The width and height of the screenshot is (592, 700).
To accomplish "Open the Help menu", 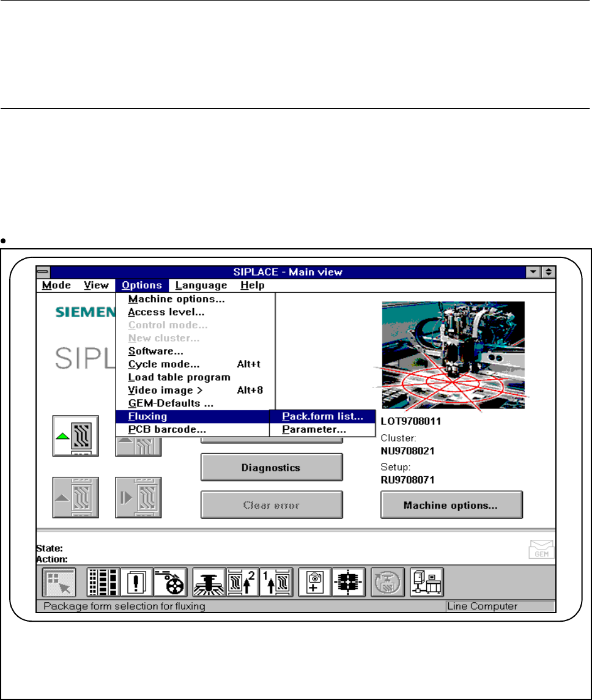I will [x=252, y=286].
